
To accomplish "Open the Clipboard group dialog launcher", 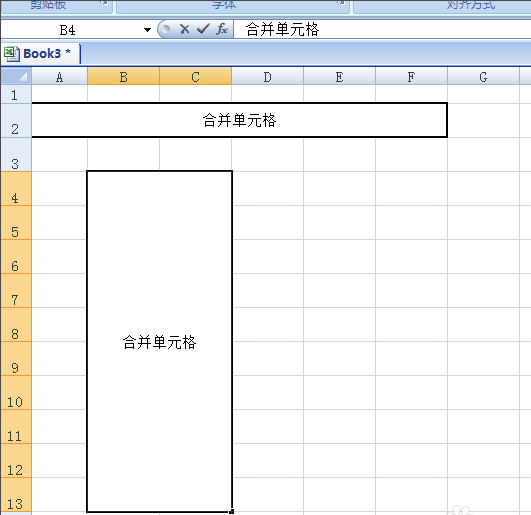I will coord(104,3).
